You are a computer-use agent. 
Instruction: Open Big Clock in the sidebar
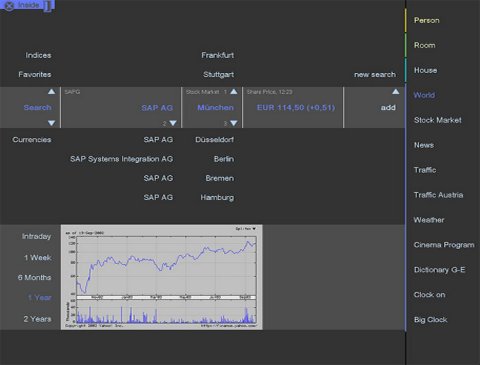430,320
